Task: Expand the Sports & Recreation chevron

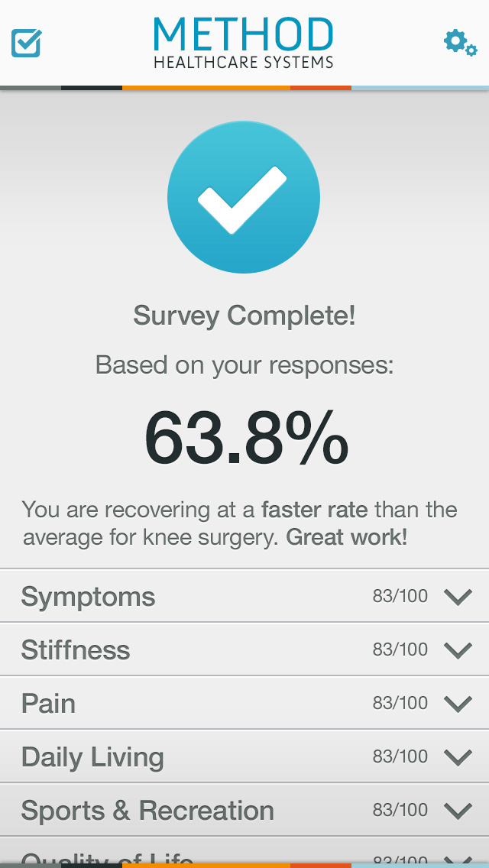Action: tap(458, 811)
